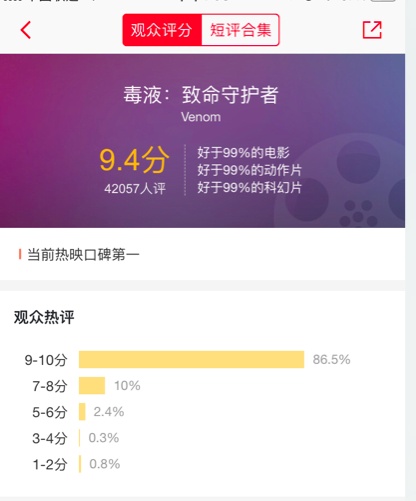Open the share icon at top right

tap(372, 30)
